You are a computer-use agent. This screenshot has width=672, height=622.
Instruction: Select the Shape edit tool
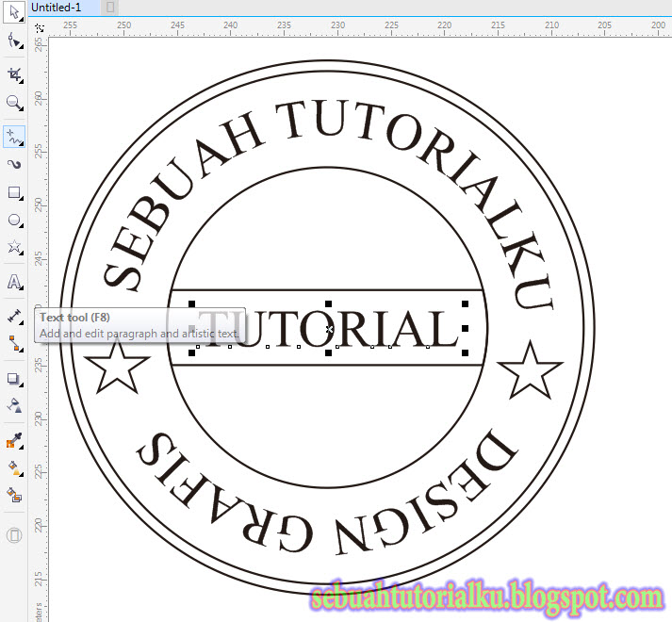pyautogui.click(x=14, y=42)
